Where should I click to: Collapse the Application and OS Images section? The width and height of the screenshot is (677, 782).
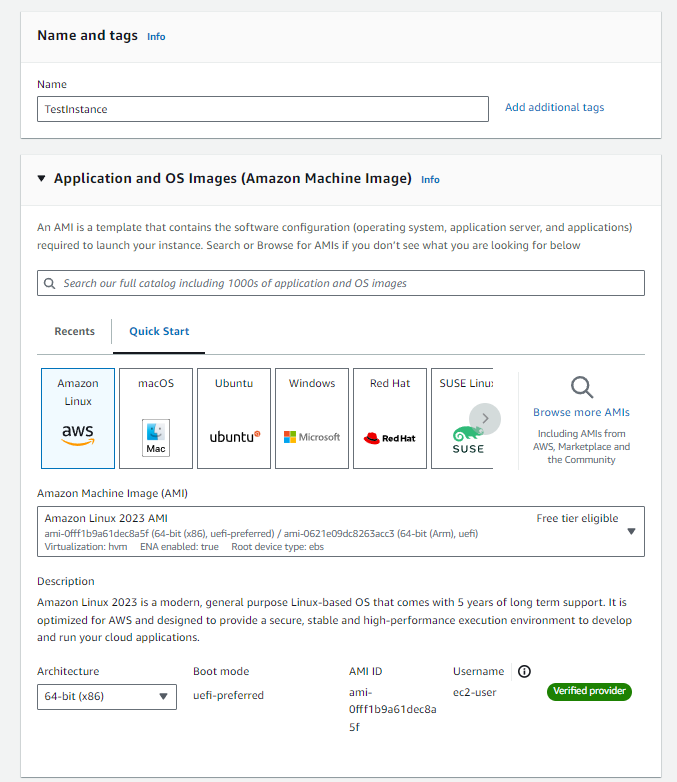42,179
